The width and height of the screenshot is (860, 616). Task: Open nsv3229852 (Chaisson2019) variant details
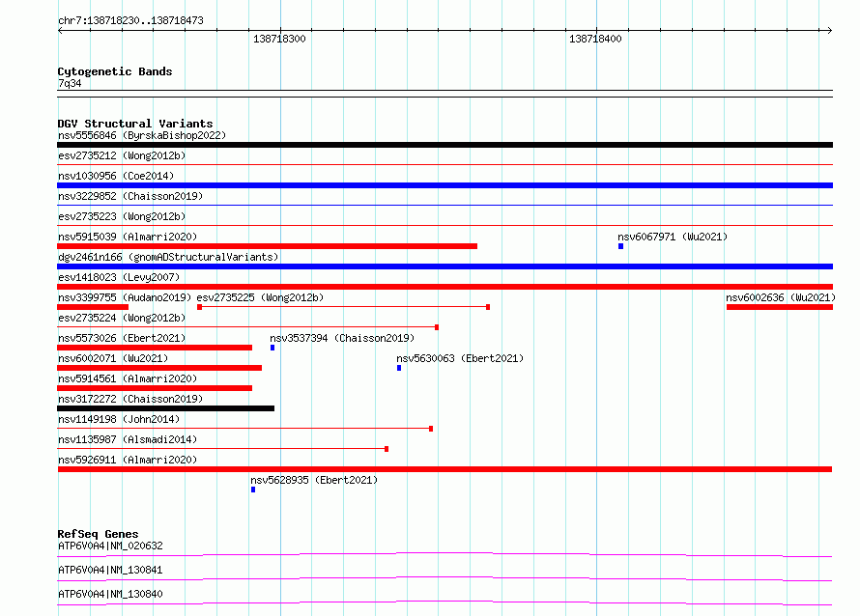[x=130, y=196]
